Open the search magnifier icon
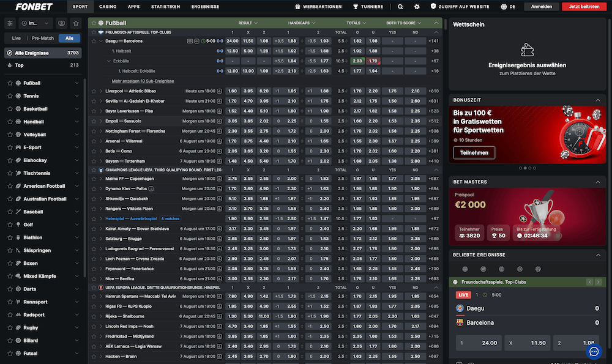Screen dimensions: 612x364 400,7
